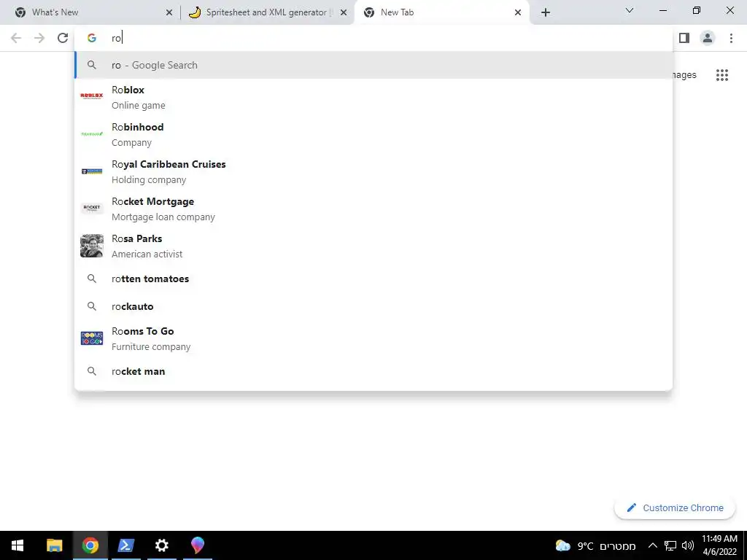
Task: Click the Roblox logo thumbnail
Action: click(92, 96)
